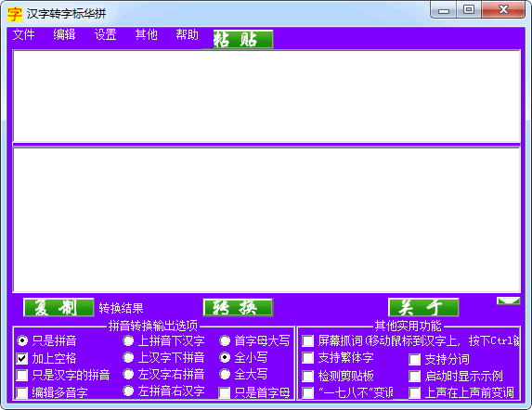Click the purple splitter bar between text areas

click(266, 145)
